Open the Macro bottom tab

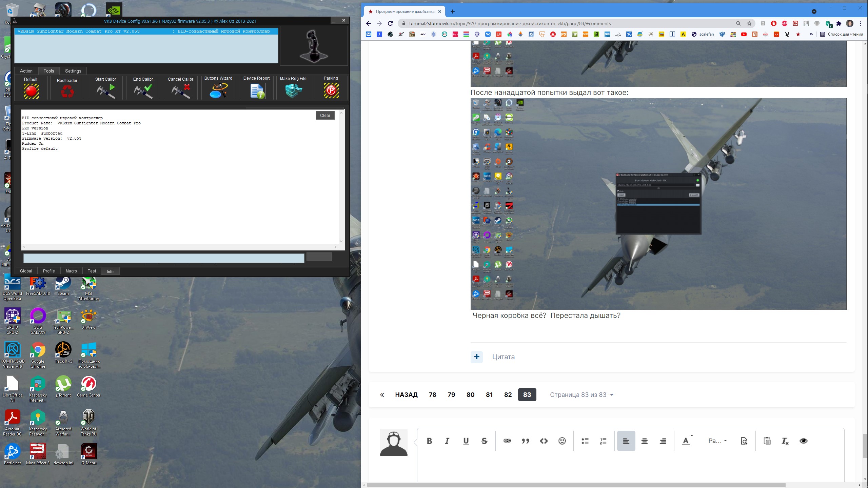pyautogui.click(x=71, y=271)
